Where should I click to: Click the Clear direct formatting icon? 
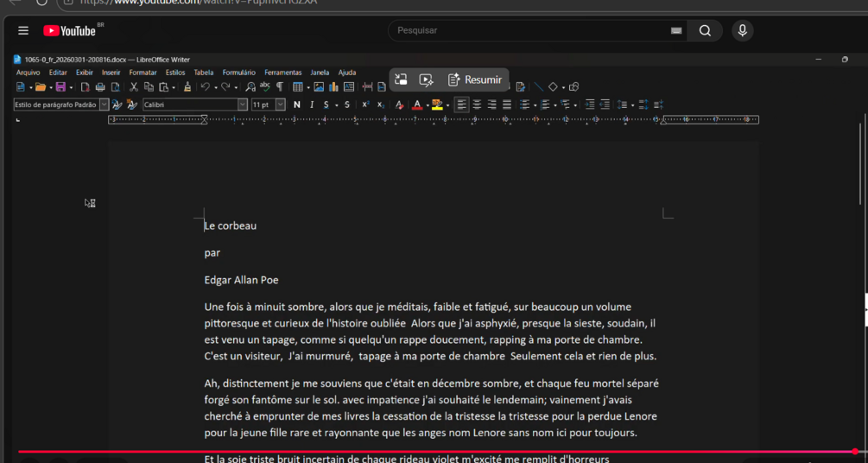[399, 105]
